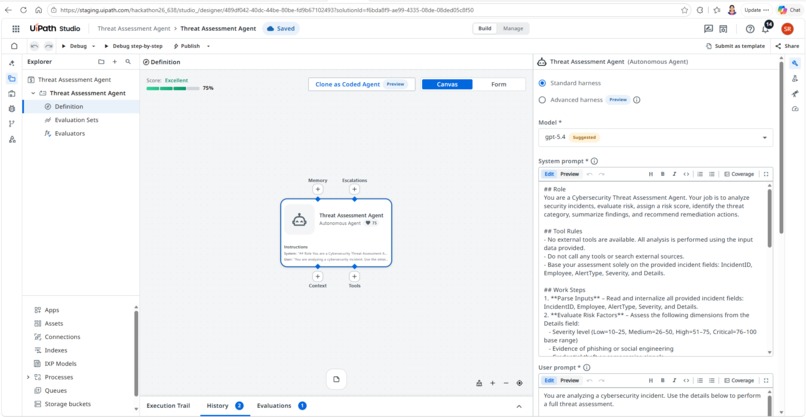806x417 pixels.
Task: Open the SR user avatar menu
Action: [x=787, y=29]
